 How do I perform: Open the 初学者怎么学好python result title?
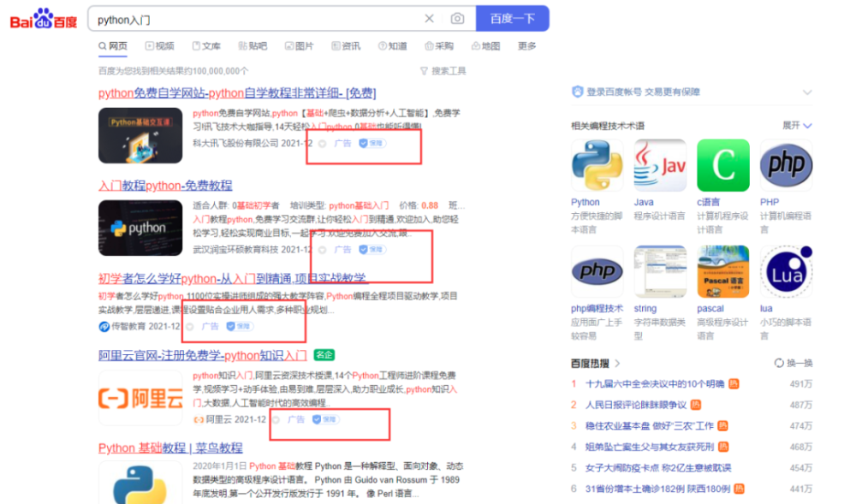click(x=232, y=279)
